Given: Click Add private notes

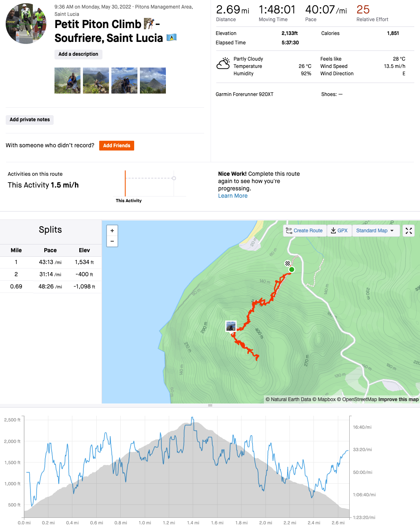Looking at the screenshot, I should click(30, 120).
